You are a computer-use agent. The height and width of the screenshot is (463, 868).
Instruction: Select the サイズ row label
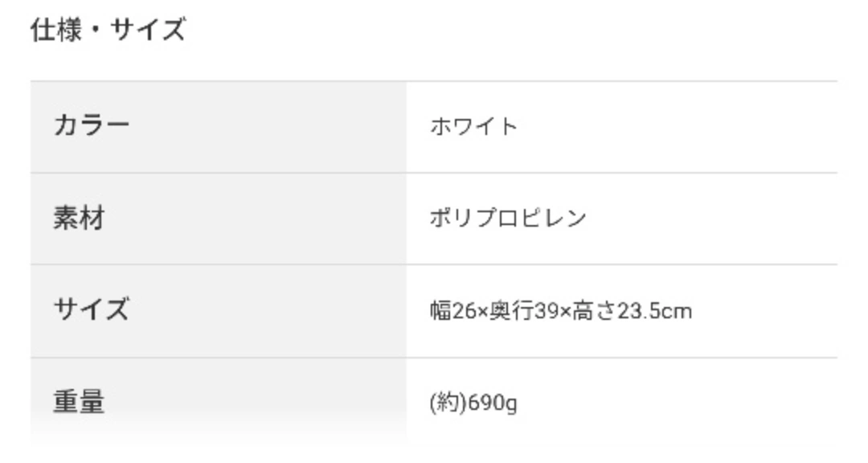[x=92, y=309]
